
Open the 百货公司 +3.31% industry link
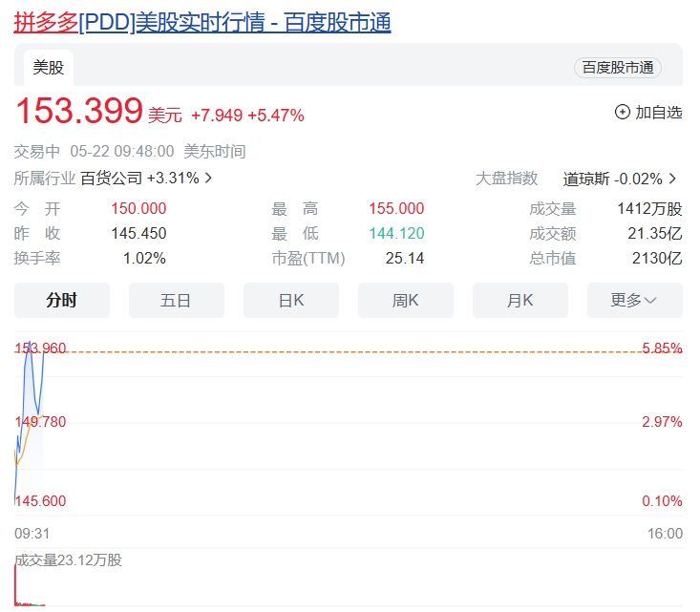[139, 179]
